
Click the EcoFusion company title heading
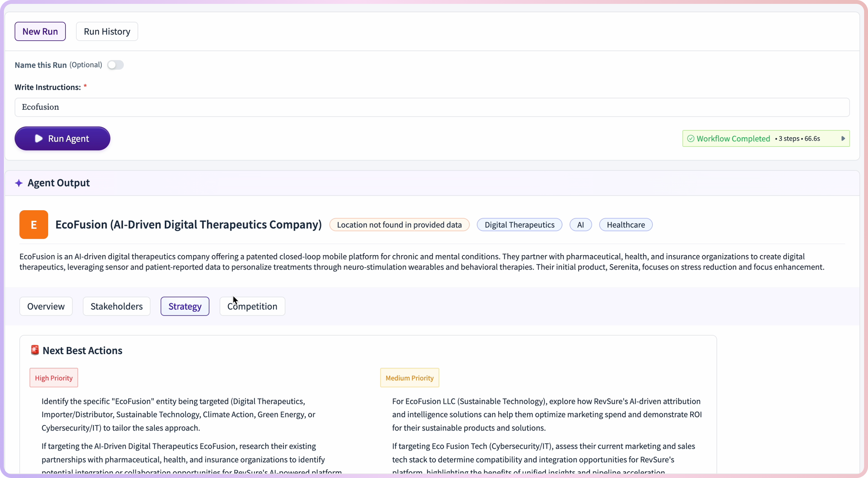point(188,224)
